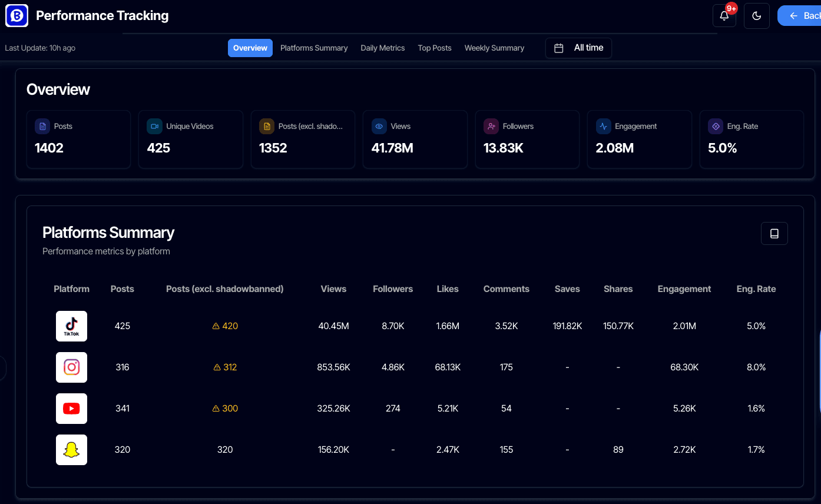The image size is (821, 504).
Task: Sort by the Views column header
Action: [x=333, y=289]
